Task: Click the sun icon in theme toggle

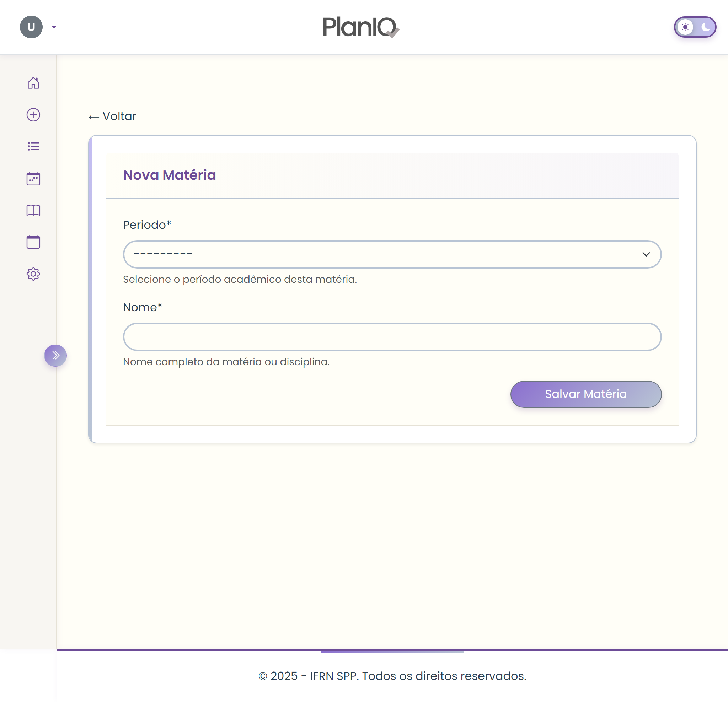Action: (x=685, y=27)
